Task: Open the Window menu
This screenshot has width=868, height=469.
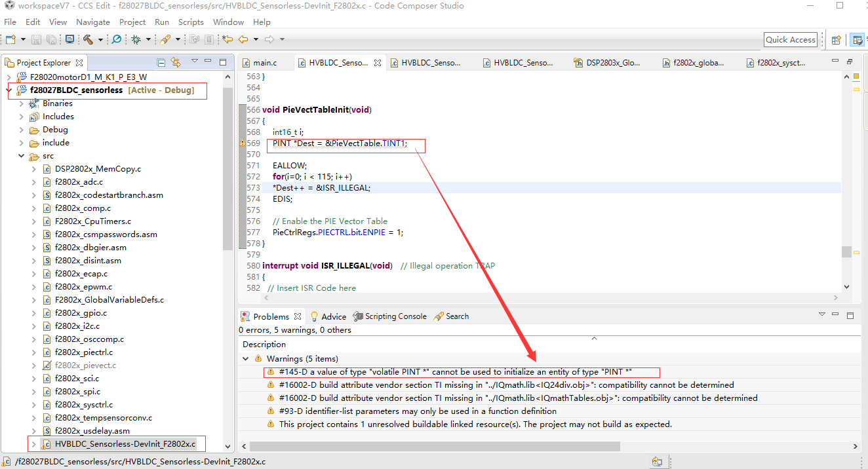Action: (228, 22)
